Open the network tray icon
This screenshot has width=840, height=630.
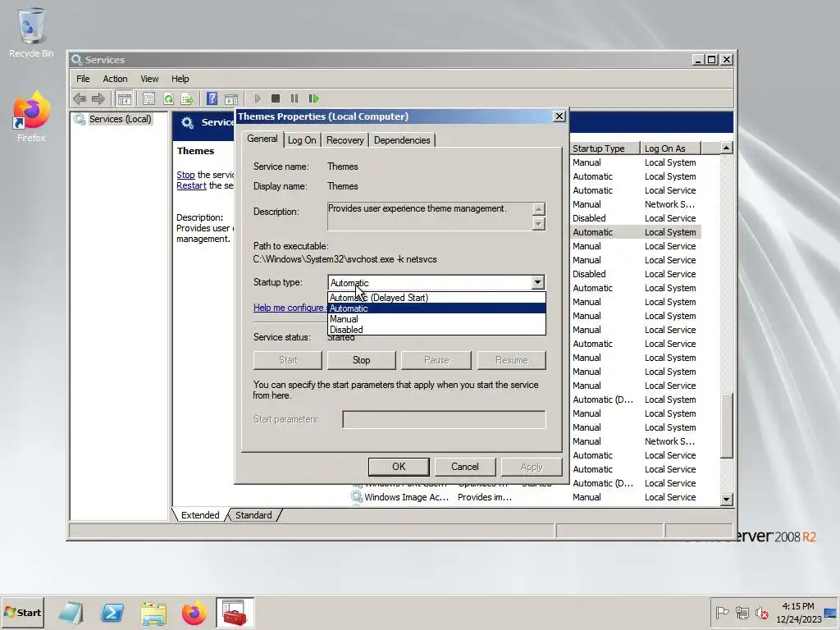(742, 612)
